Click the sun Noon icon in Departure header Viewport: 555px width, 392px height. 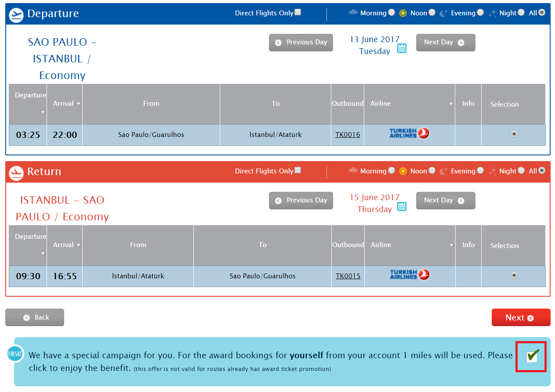[x=403, y=13]
